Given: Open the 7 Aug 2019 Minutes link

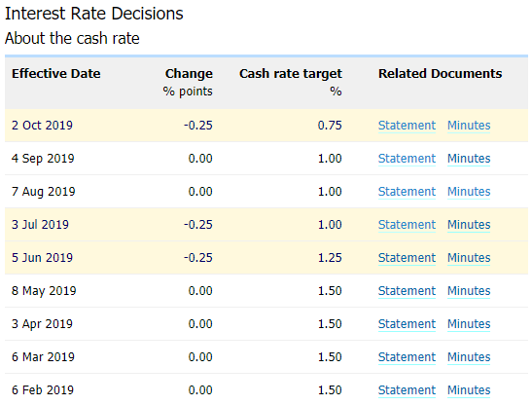Looking at the screenshot, I should pyautogui.click(x=469, y=192).
